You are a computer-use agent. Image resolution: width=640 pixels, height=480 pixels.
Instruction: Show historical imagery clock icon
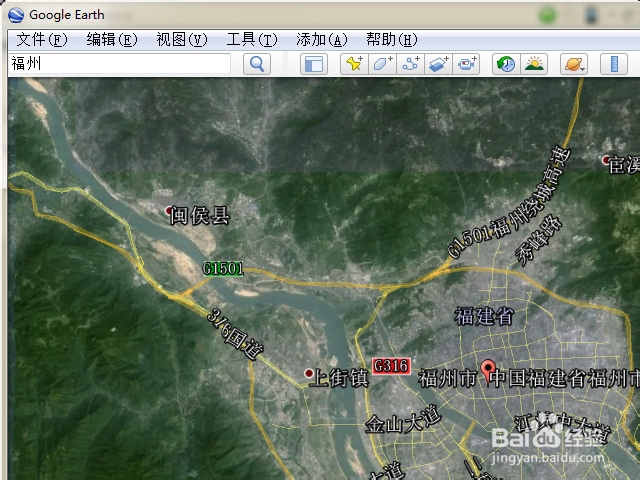tap(506, 64)
